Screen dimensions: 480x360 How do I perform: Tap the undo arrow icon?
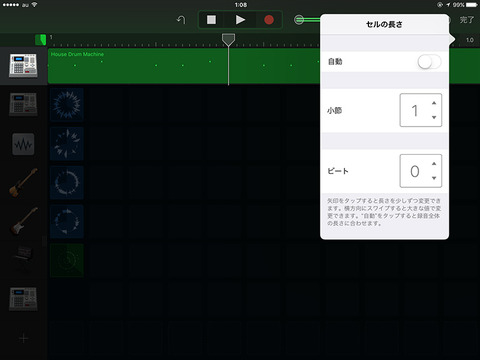click(x=181, y=20)
